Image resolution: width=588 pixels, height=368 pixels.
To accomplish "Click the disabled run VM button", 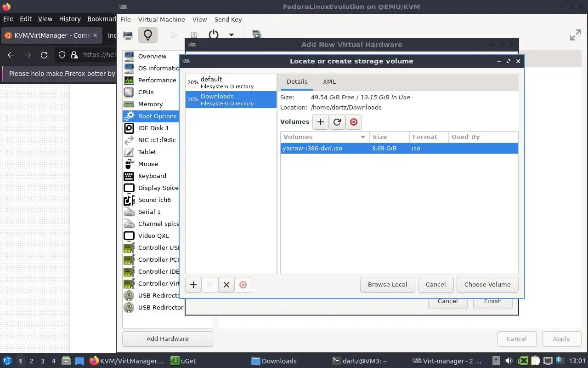I will pyautogui.click(x=174, y=35).
